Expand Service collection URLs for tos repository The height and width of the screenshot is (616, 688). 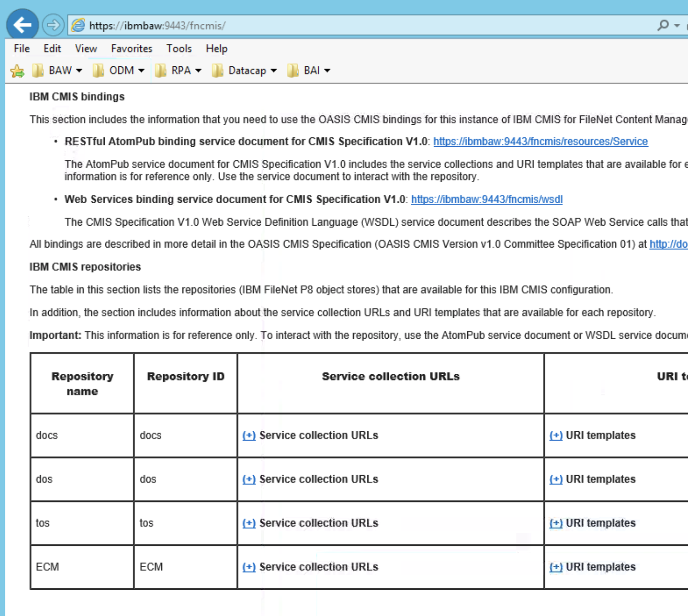(249, 523)
